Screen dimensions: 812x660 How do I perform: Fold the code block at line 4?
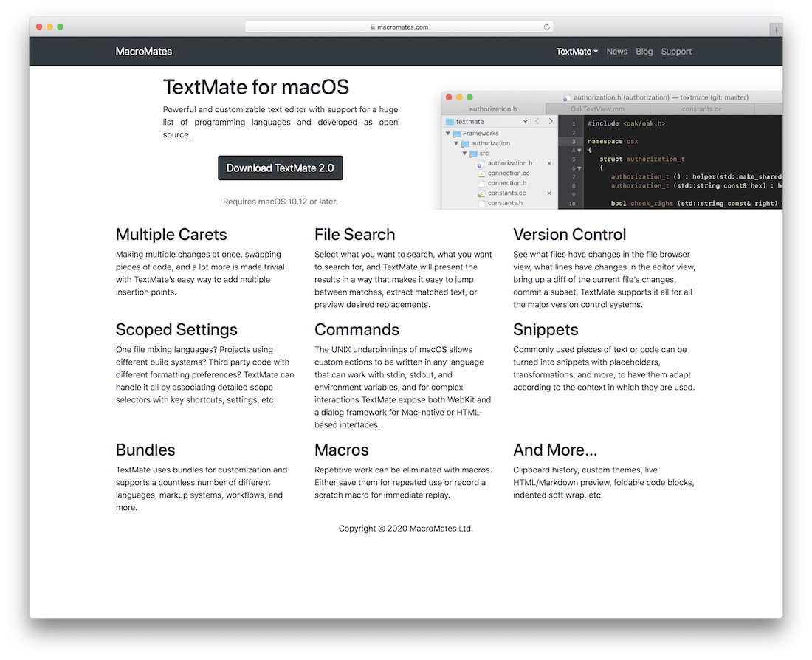(579, 151)
